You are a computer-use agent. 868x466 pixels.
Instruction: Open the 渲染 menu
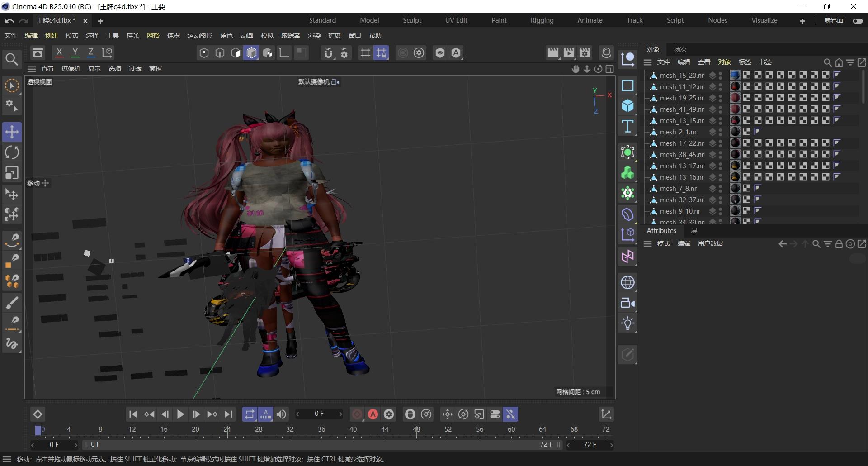coord(314,35)
